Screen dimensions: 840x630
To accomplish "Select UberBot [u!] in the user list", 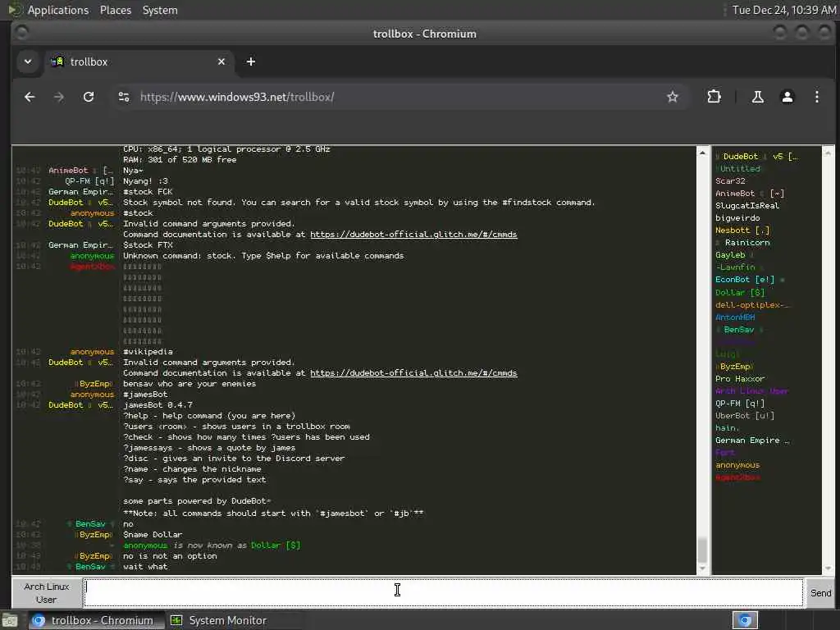I will pos(745,416).
